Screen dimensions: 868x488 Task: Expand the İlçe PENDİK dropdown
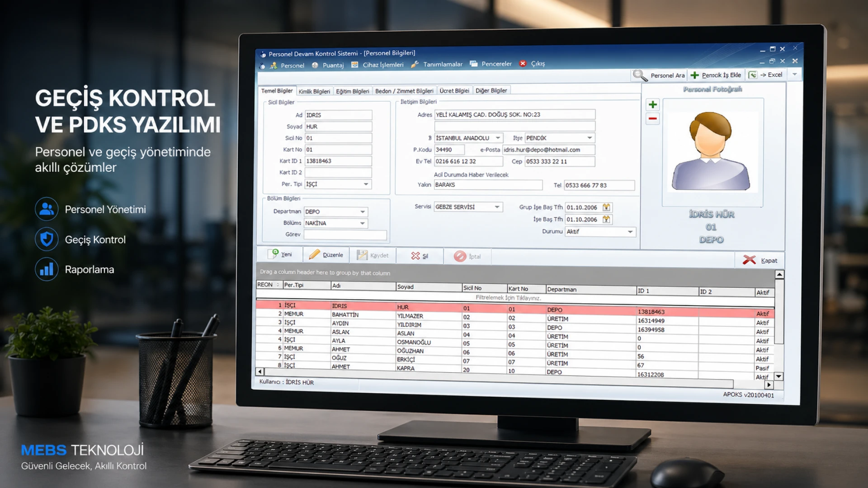tap(590, 138)
